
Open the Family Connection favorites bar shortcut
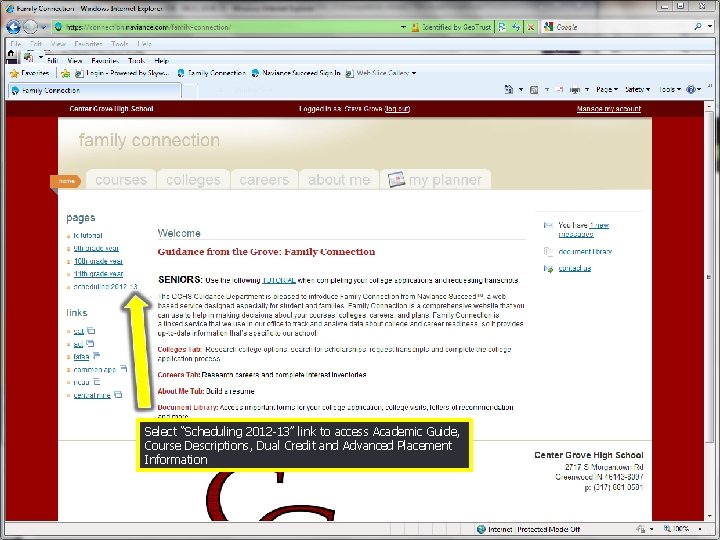pyautogui.click(x=211, y=73)
